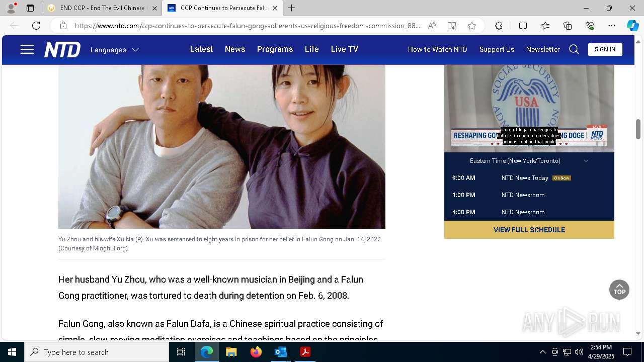Show hidden tray icons chevron
This screenshot has width=644, height=362.
click(543, 352)
